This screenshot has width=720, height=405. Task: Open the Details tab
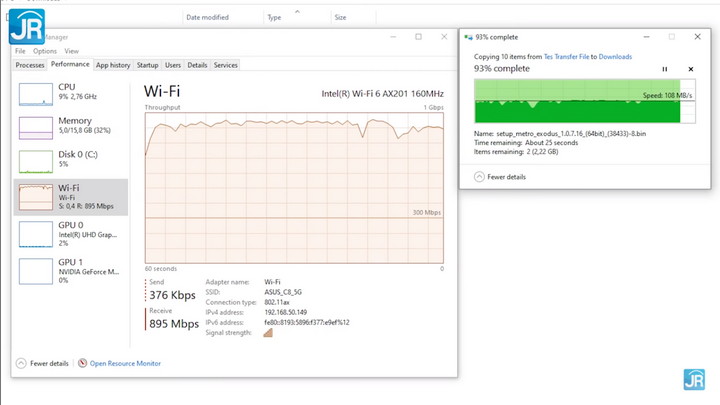click(x=197, y=65)
